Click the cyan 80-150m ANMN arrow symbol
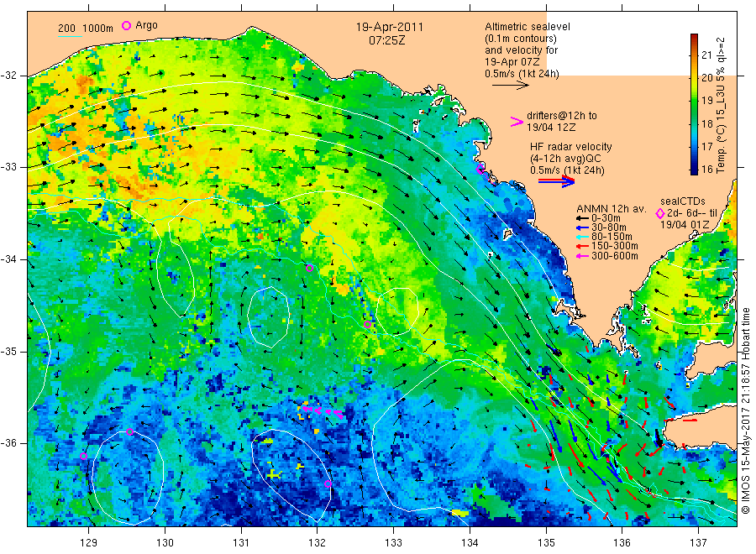This screenshot has height=554, width=756. pos(581,237)
